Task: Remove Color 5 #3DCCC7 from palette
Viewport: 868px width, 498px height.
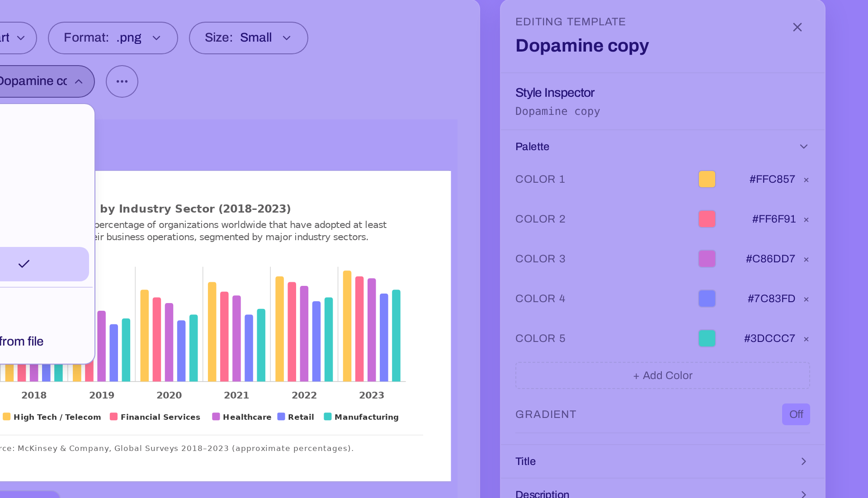Action: pos(806,339)
